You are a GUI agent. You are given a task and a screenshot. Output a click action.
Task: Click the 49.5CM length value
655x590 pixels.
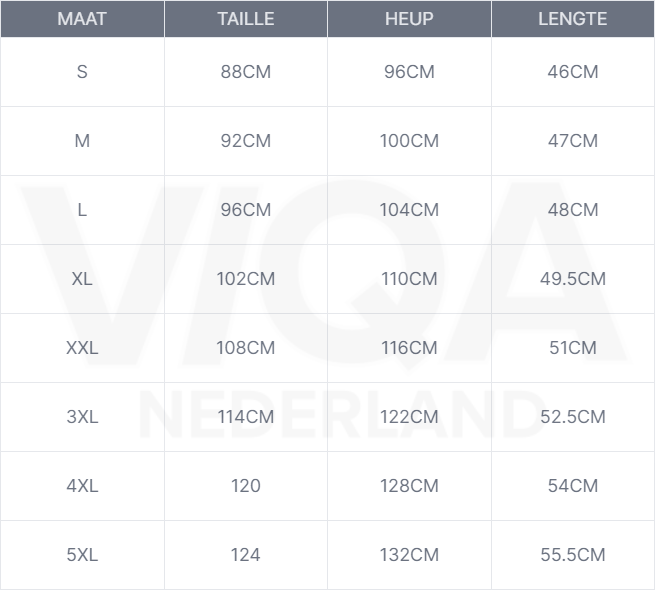(x=572, y=279)
